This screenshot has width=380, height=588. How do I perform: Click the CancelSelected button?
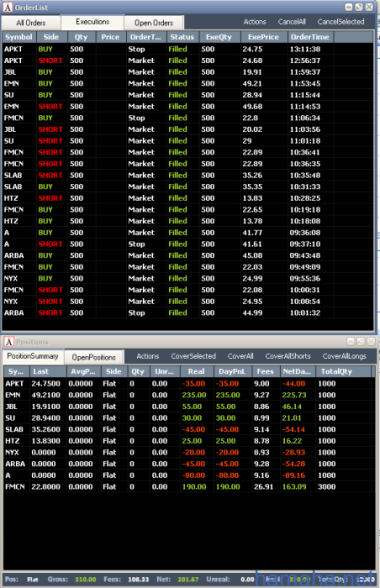click(x=341, y=22)
